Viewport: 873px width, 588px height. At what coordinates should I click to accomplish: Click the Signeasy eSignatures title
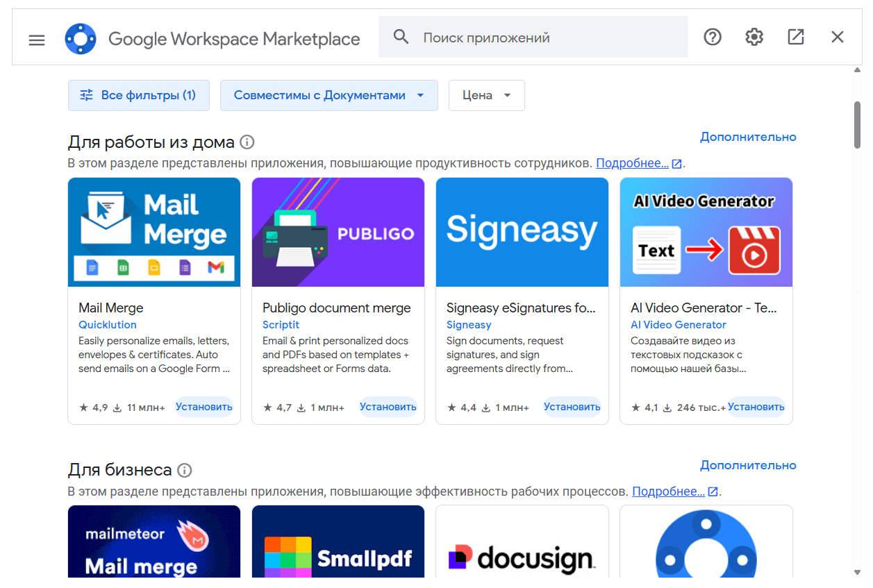pos(521,308)
